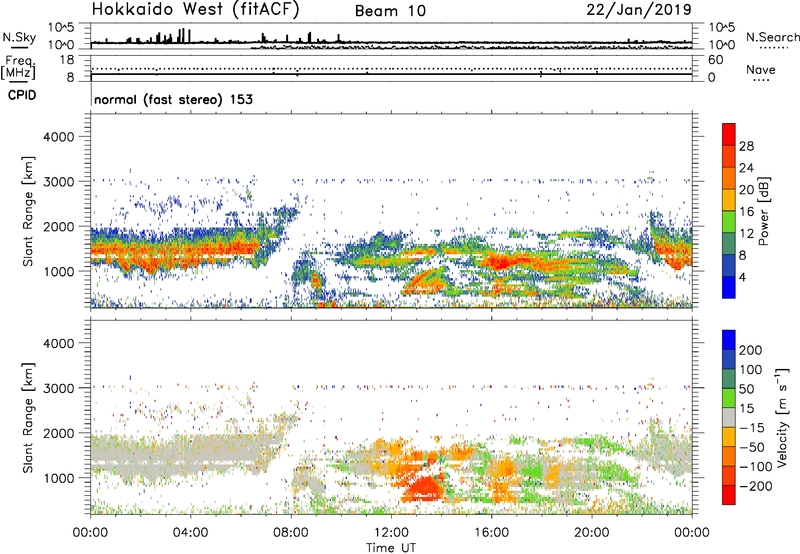Click the 'CPID' label
This screenshot has height=554, width=800.
pyautogui.click(x=22, y=95)
